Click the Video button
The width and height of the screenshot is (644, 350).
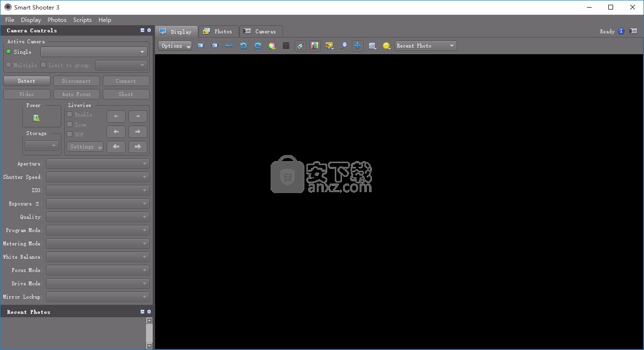[x=27, y=94]
